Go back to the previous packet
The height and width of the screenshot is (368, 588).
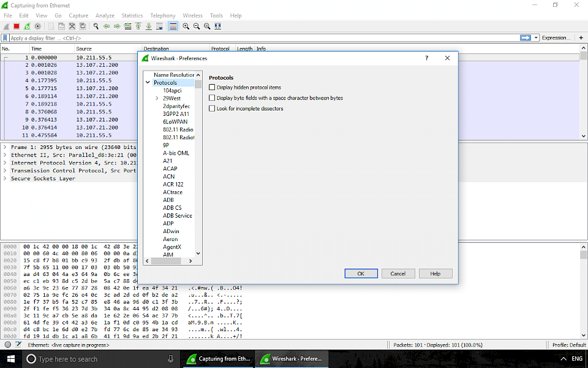107,26
